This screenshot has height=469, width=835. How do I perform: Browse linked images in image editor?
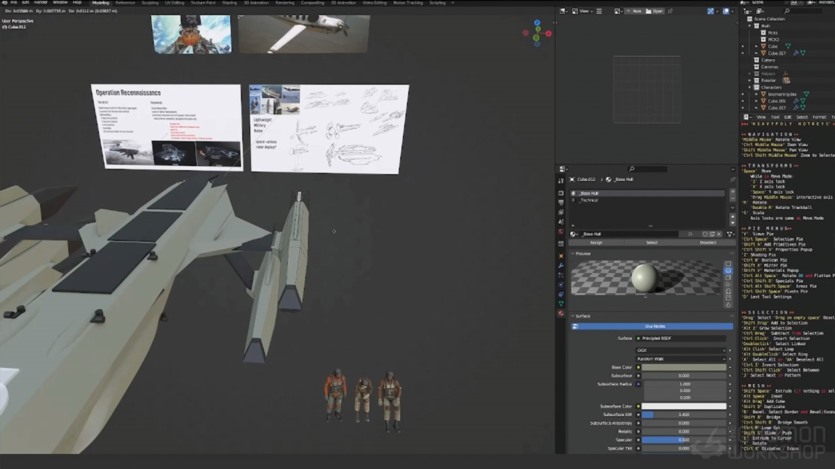click(x=618, y=11)
